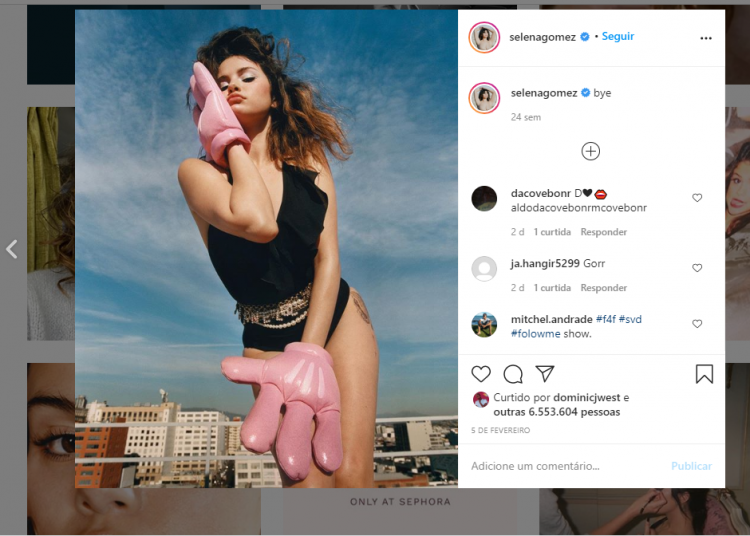Image resolution: width=750 pixels, height=536 pixels.
Task: View the dominicjwest profile from the likes line
Action: [x=586, y=397]
